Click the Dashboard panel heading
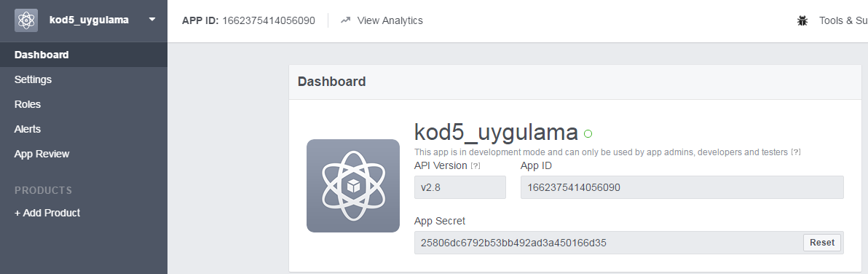The image size is (868, 274). [331, 82]
